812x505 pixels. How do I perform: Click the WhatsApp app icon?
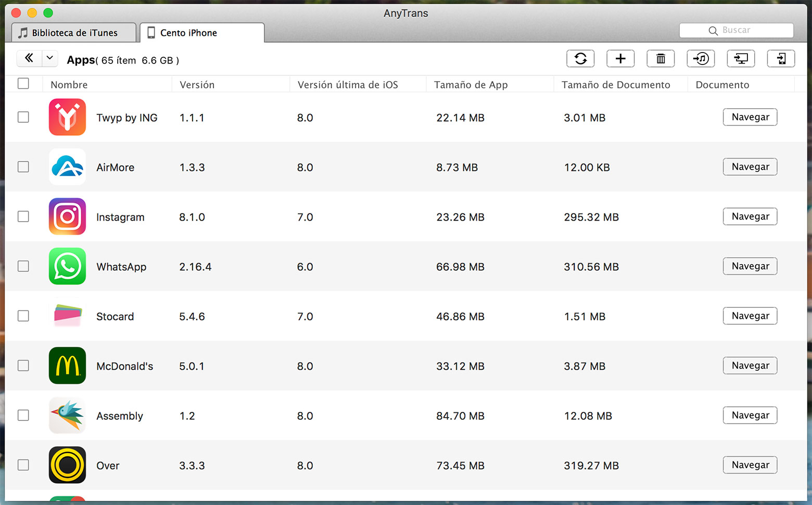[67, 266]
